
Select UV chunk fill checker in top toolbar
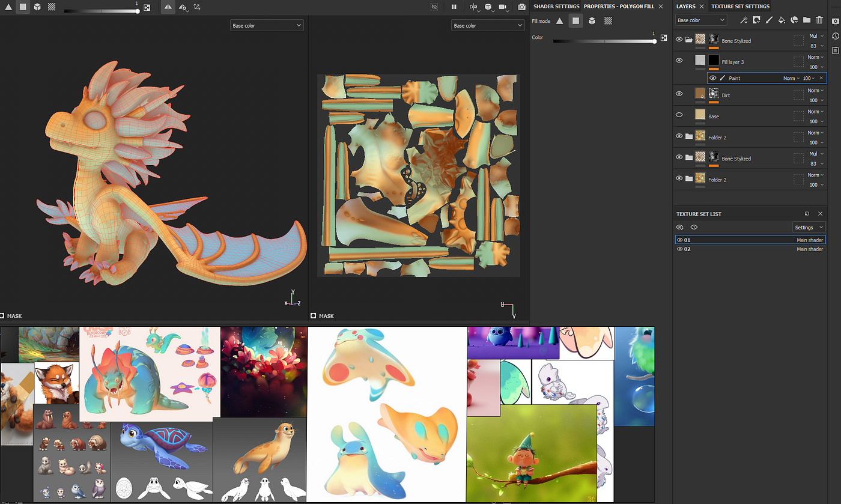click(52, 7)
